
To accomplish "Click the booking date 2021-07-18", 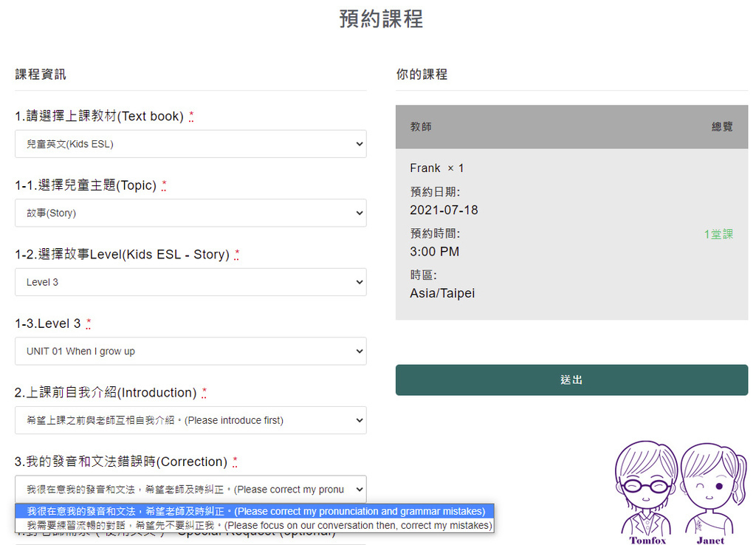I will coord(444,210).
